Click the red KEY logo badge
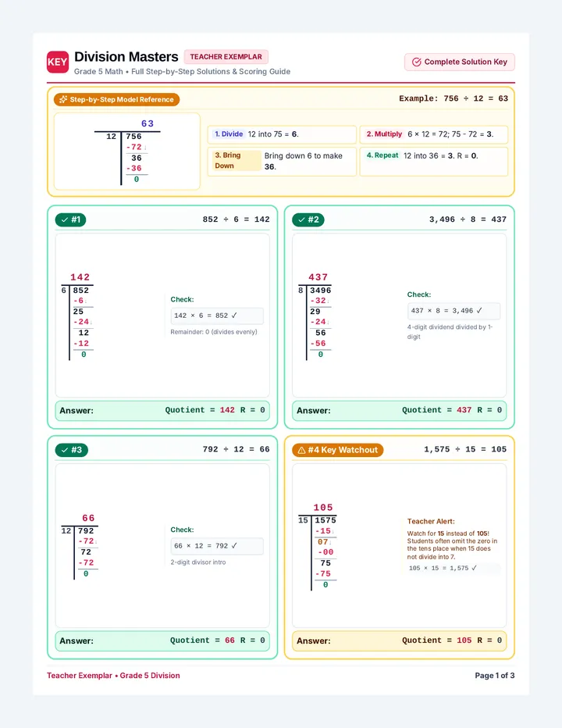This screenshot has height=728, width=562. click(58, 62)
